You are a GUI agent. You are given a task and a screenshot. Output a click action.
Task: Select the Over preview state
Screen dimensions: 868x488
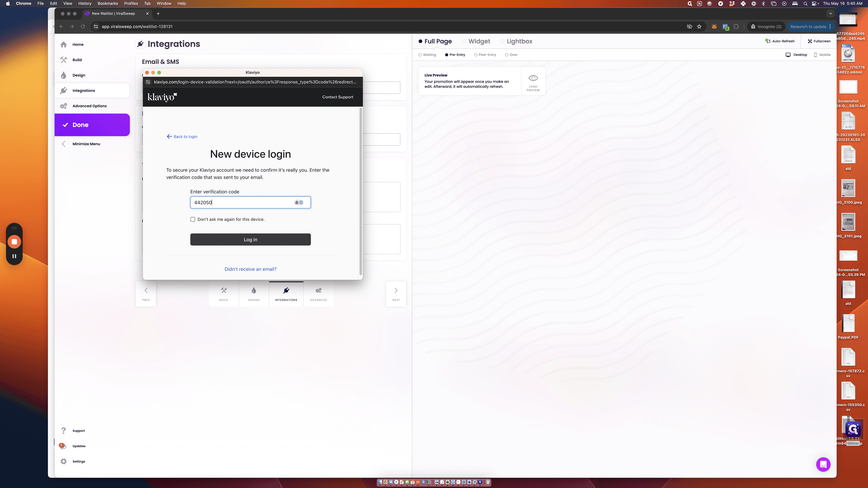511,54
